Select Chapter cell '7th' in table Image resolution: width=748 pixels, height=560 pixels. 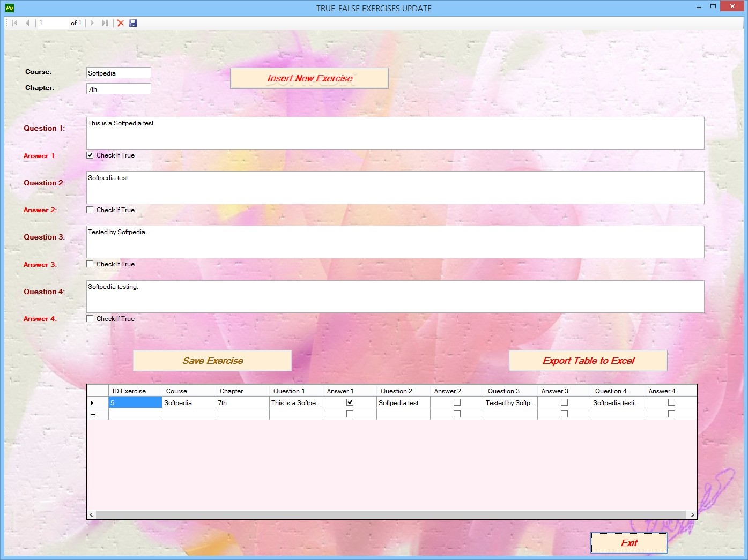(242, 402)
